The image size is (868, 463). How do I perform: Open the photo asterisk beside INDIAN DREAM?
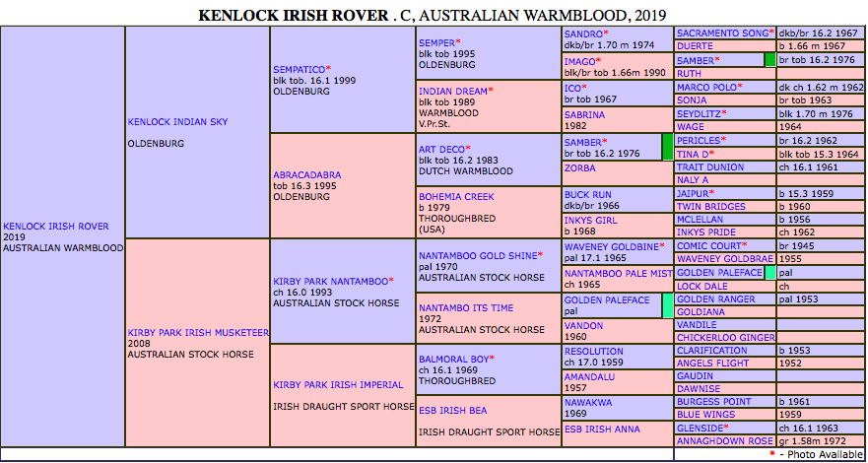click(491, 91)
